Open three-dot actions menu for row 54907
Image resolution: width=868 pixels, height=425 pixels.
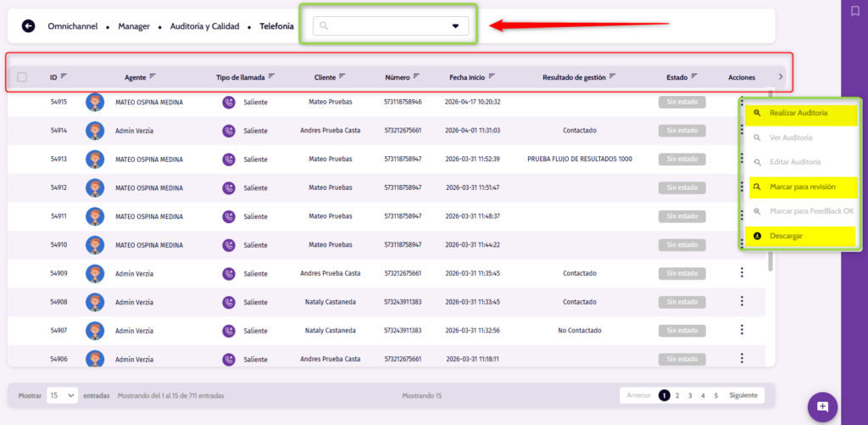coord(742,330)
